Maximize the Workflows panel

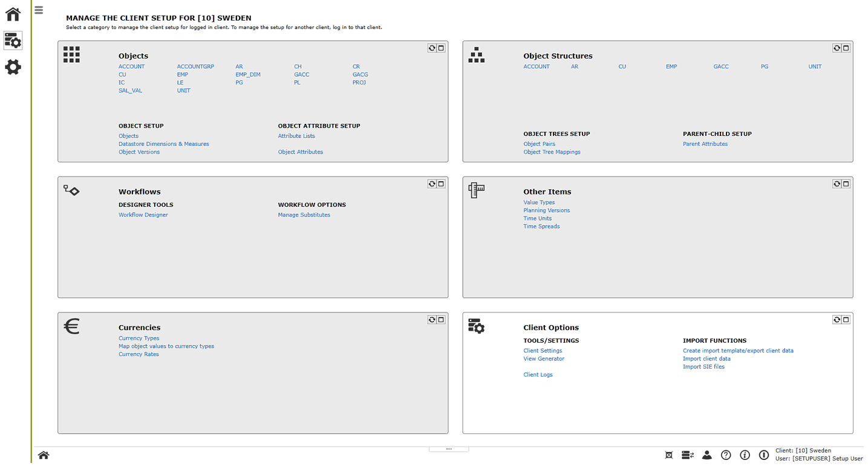point(440,183)
